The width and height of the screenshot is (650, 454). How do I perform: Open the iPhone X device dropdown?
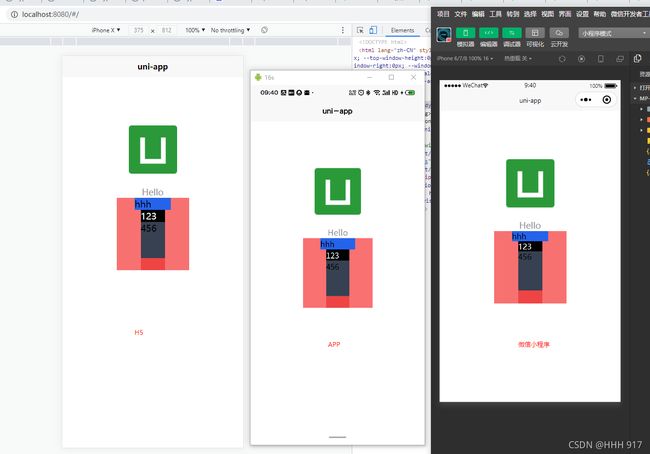tap(106, 30)
